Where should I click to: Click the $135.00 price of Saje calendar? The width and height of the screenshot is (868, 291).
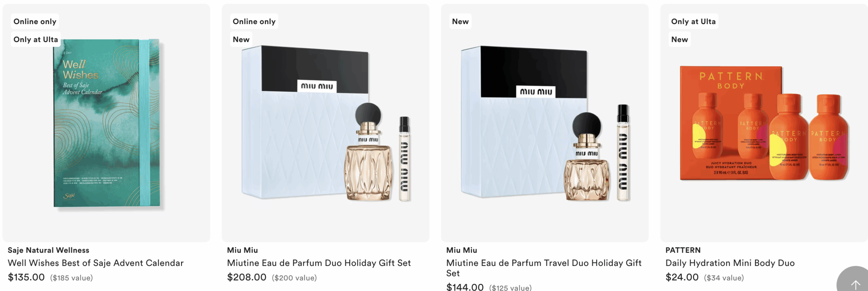(26, 277)
